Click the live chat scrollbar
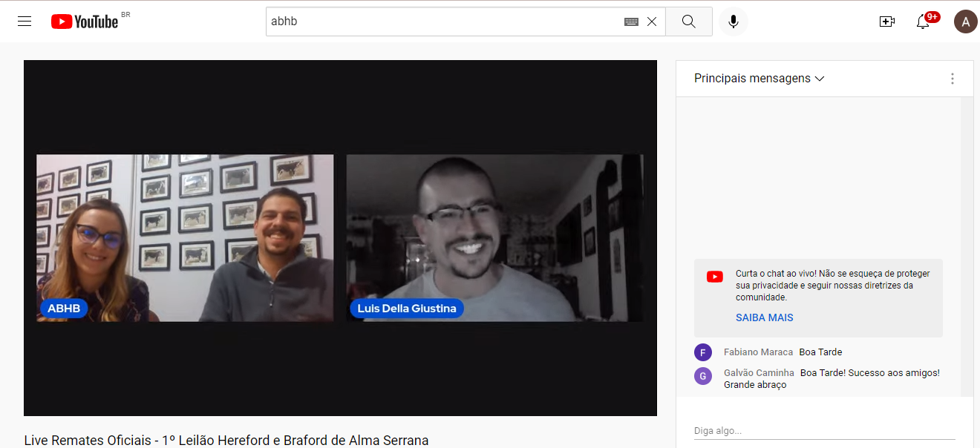980x448 pixels. pyautogui.click(x=967, y=246)
